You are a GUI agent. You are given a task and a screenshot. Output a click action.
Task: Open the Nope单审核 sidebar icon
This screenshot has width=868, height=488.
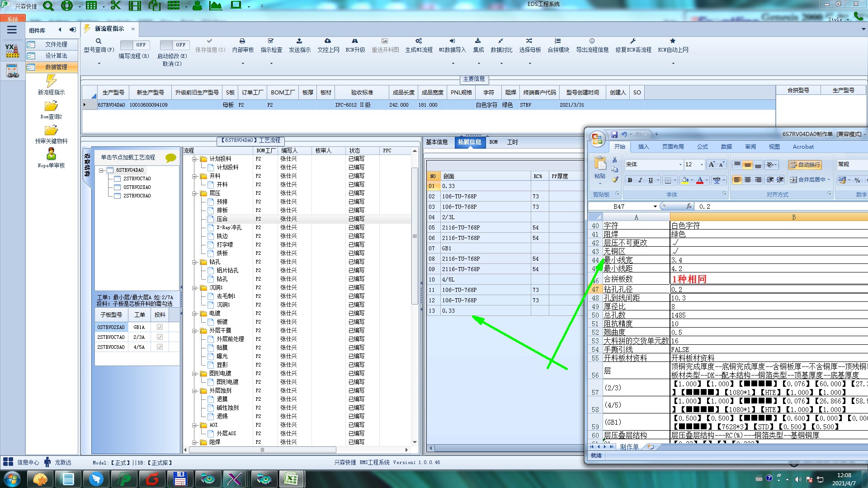click(x=51, y=155)
